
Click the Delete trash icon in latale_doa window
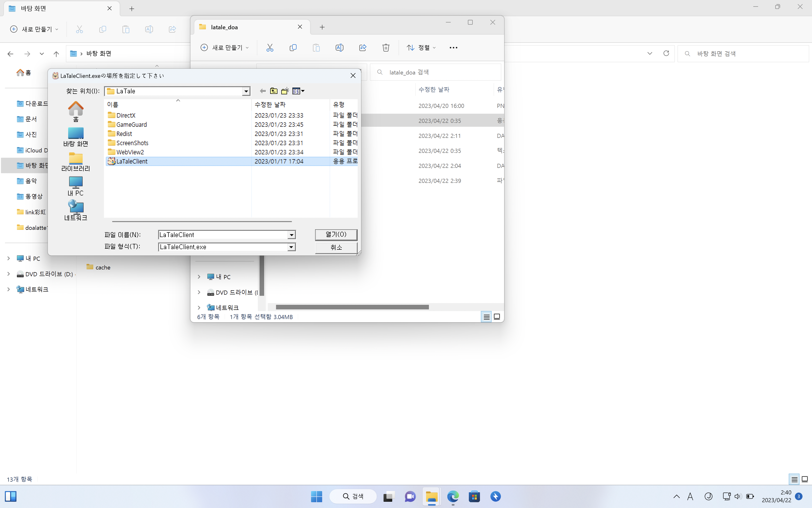click(386, 48)
